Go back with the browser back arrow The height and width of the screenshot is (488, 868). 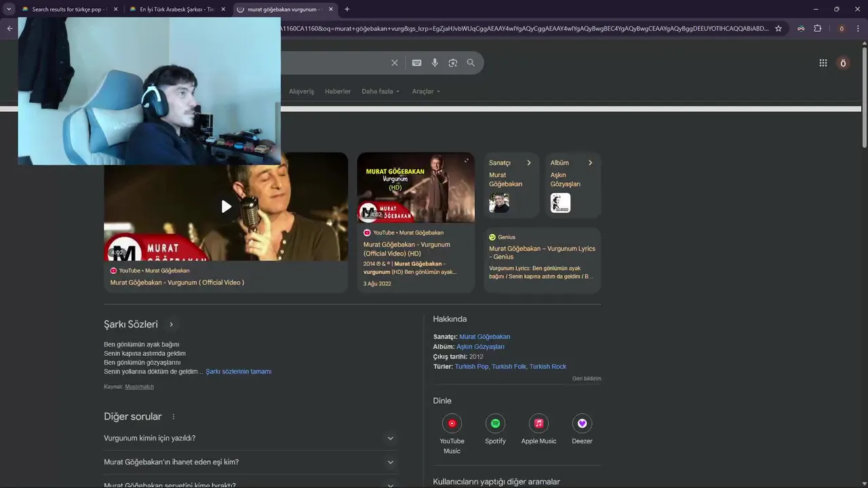coord(9,28)
